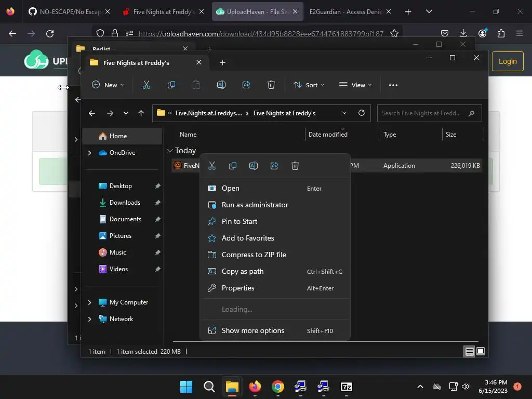Click the taskbar clock and date
This screenshot has height=399, width=532.
[493, 387]
